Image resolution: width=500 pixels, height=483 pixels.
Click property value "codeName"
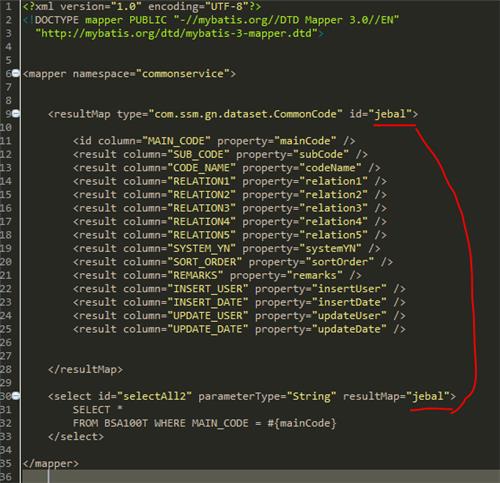coord(330,168)
